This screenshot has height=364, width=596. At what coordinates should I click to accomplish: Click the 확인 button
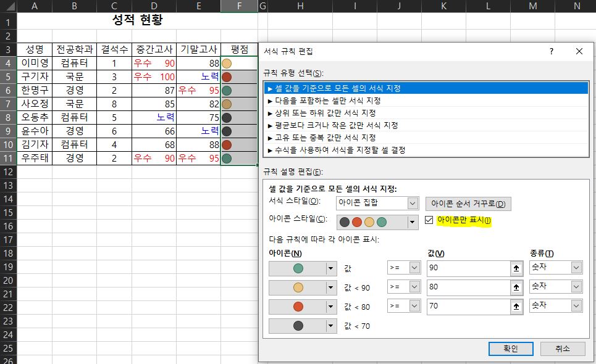pyautogui.click(x=510, y=349)
